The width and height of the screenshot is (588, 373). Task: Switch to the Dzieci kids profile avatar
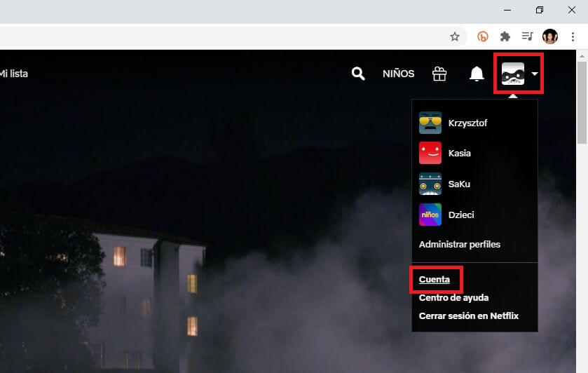[430, 215]
